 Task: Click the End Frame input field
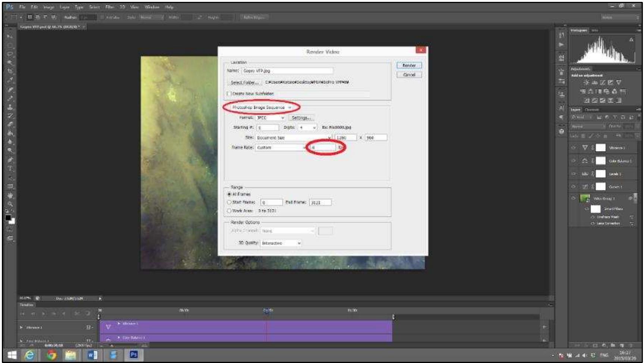tap(320, 202)
